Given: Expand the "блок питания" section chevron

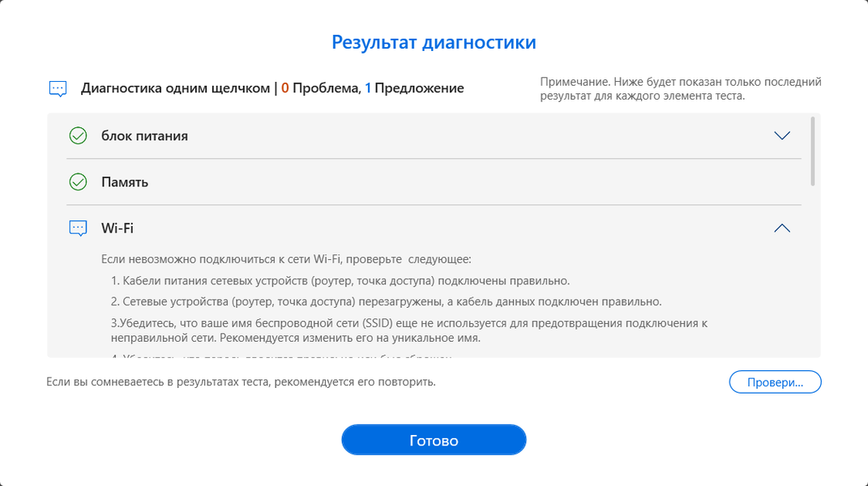Looking at the screenshot, I should 781,136.
